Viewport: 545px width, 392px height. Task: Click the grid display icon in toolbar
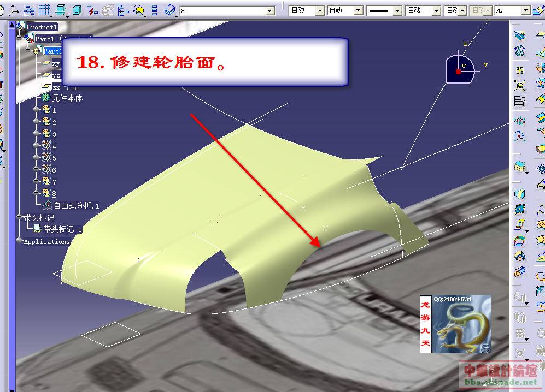(44, 10)
